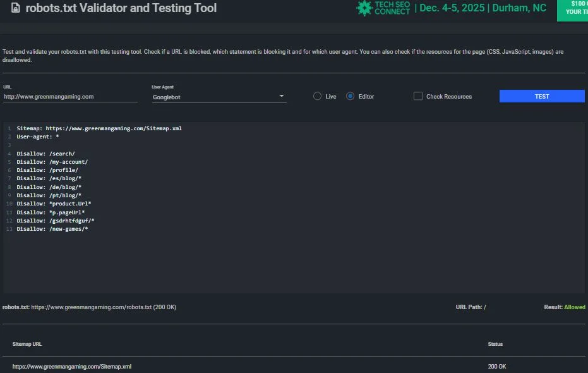Open the greenmangaming.com/robots.txt link
The width and height of the screenshot is (588, 373).
91,307
